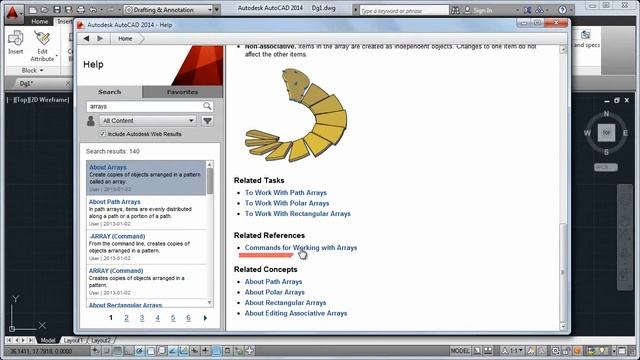Click the Annotation Scale 1:1 icon in status bar
Viewport: 640px width, 360px height.
point(505,351)
